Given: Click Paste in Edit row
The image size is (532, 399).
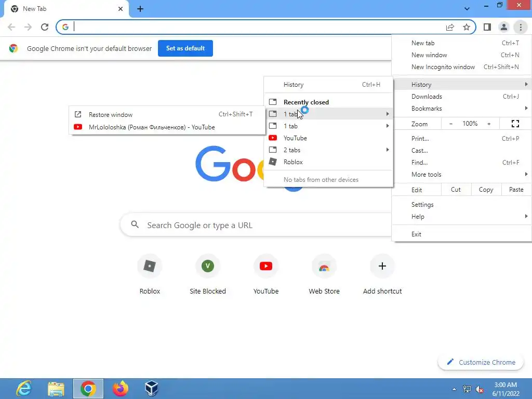Looking at the screenshot, I should [x=516, y=190].
